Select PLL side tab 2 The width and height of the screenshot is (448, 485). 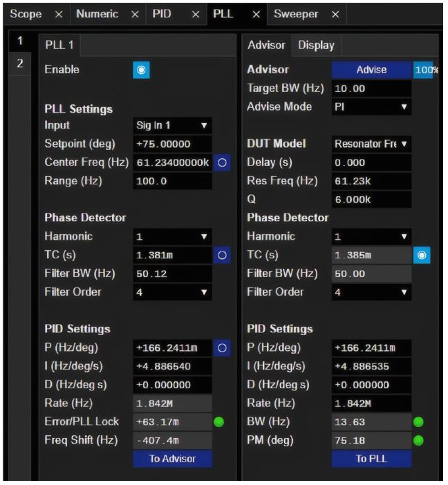tap(20, 64)
